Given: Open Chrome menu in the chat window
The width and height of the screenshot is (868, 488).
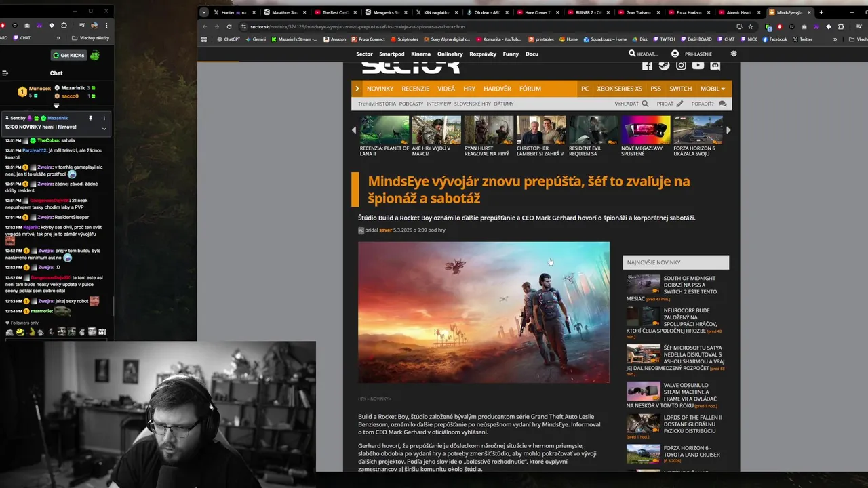Looking at the screenshot, I should pos(106,26).
